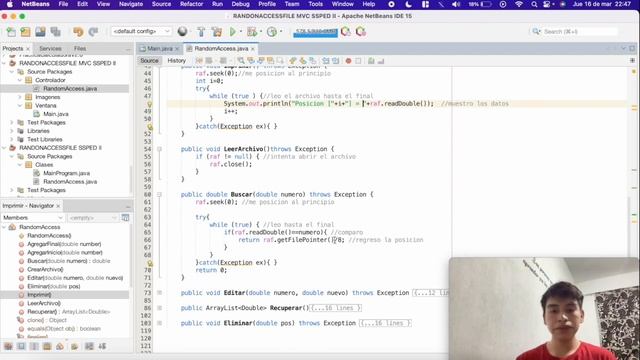Toggle Sort by Name in Navigator
Viewport: 640px width, 360px height.
pyautogui.click(x=89, y=346)
